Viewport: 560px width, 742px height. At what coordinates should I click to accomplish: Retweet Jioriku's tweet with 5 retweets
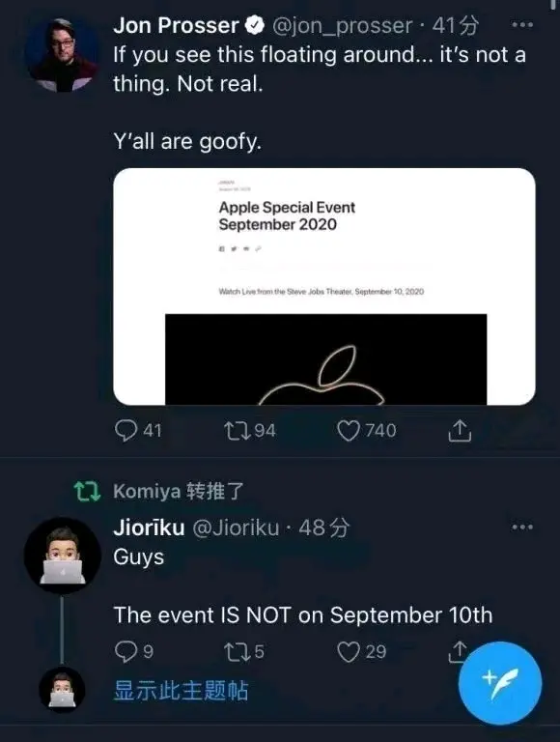pyautogui.click(x=237, y=651)
